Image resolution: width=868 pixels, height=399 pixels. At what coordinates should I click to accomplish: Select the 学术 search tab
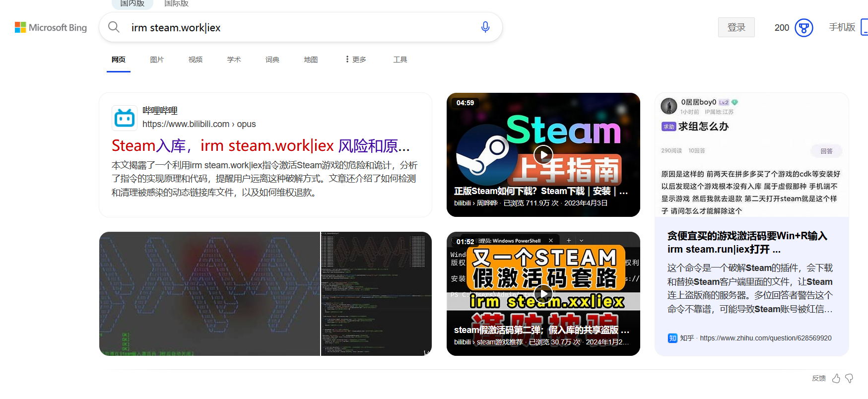(234, 60)
